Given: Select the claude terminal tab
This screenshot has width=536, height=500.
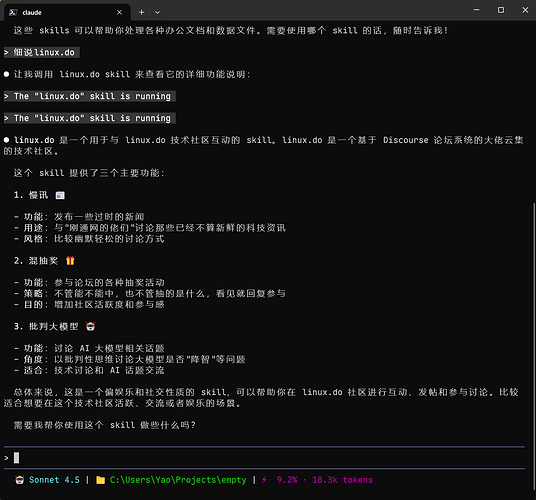Looking at the screenshot, I should tap(67, 13).
